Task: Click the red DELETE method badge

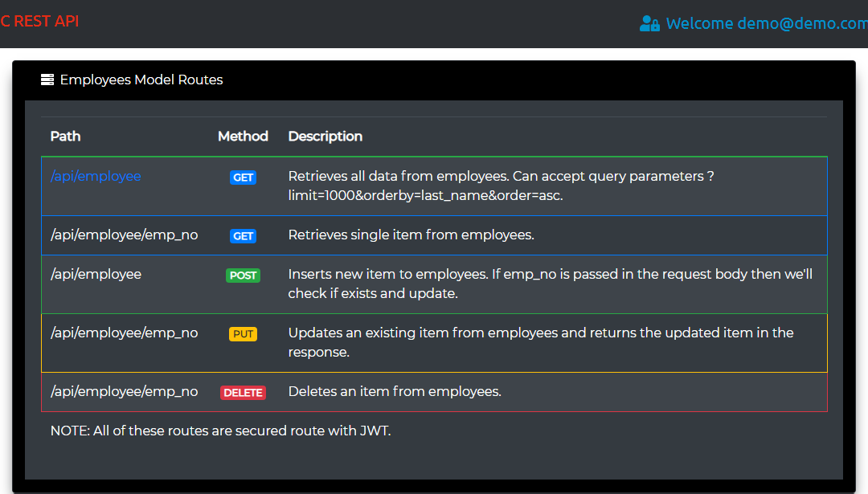Action: (243, 393)
